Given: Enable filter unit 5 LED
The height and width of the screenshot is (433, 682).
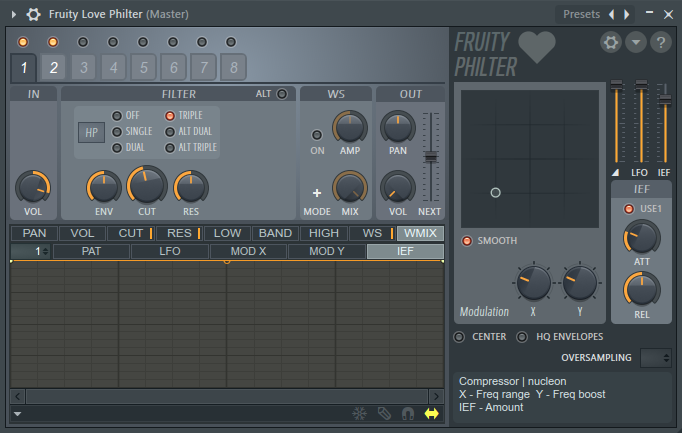Looking at the screenshot, I should pos(143,42).
